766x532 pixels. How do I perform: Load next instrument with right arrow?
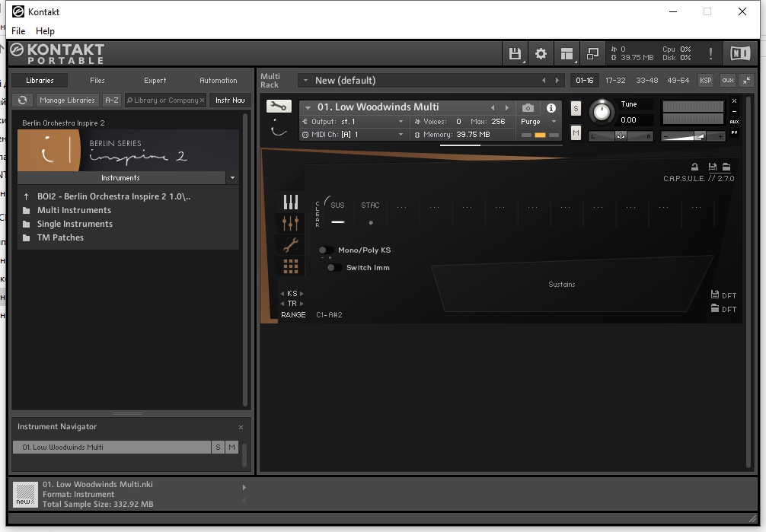coord(506,107)
